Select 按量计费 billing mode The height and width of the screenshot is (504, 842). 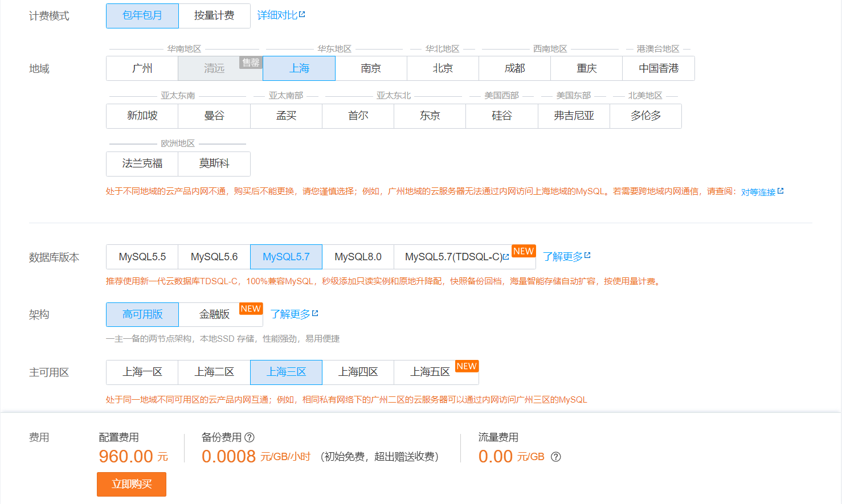point(214,16)
